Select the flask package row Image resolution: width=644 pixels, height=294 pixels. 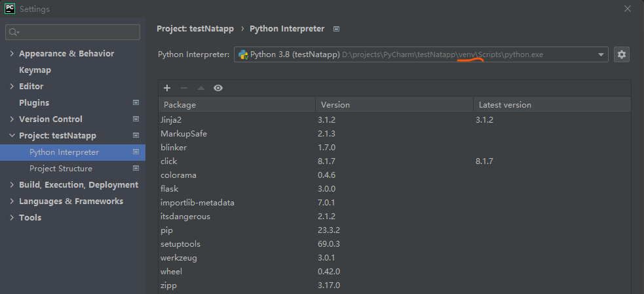tap(170, 189)
